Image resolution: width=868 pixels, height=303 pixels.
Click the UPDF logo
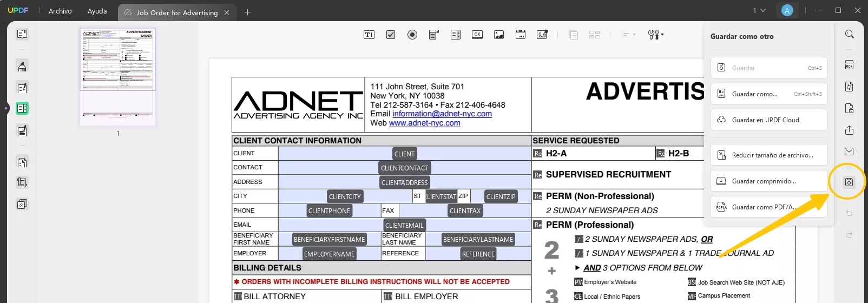(18, 10)
